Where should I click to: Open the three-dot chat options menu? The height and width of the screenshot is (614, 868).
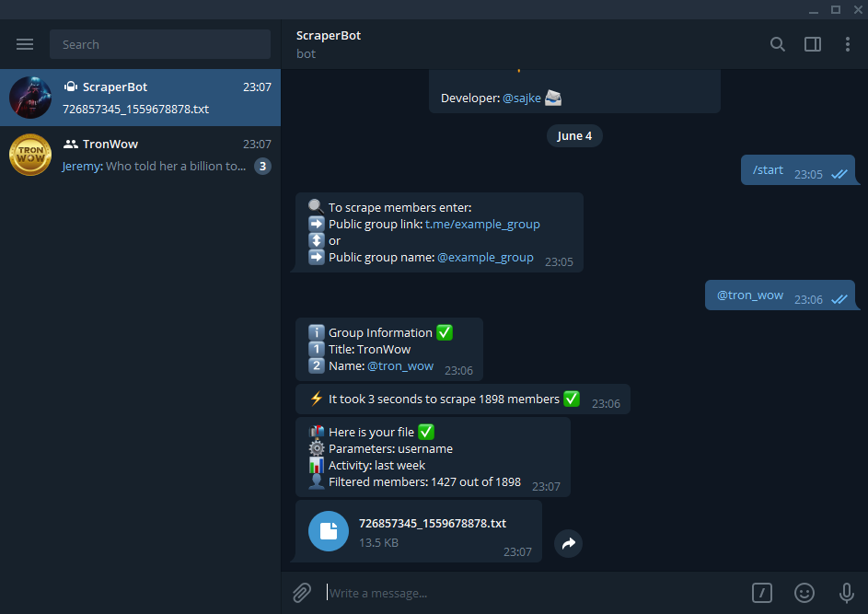[849, 43]
